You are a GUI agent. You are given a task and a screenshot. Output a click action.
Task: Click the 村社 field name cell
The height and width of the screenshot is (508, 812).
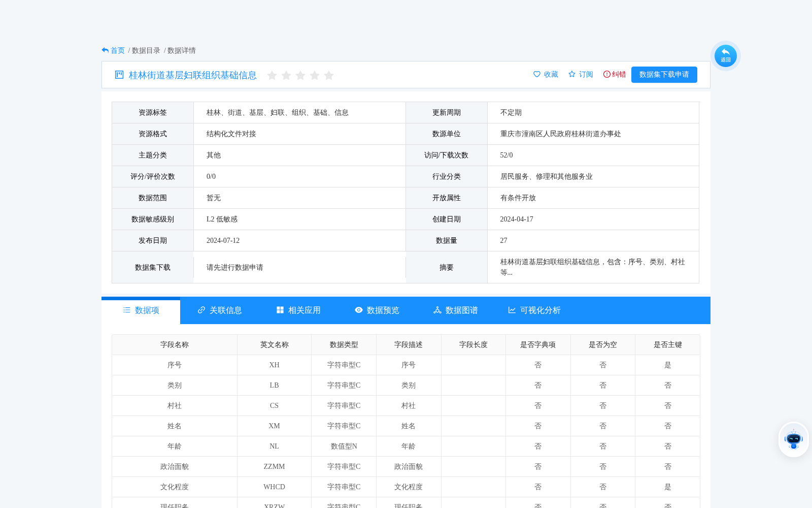click(x=175, y=406)
